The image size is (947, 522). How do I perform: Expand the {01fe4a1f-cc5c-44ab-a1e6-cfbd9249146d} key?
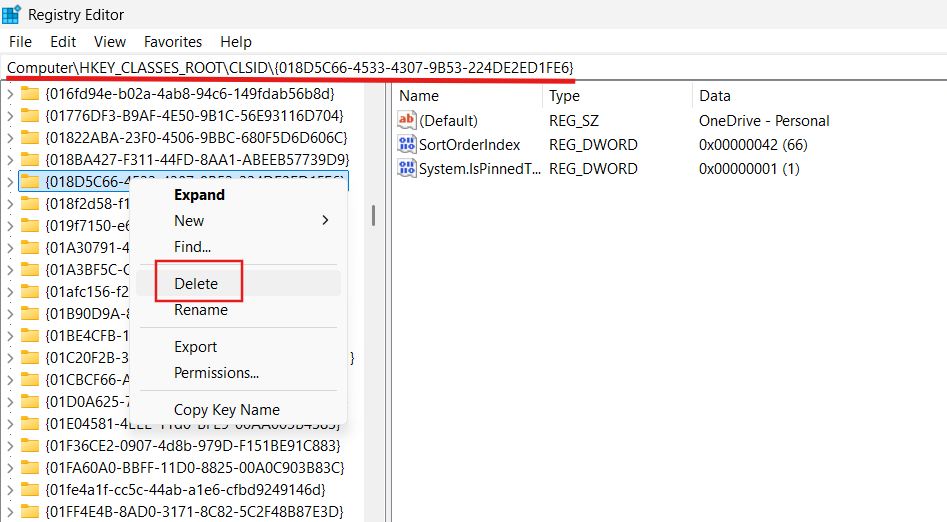(x=10, y=489)
